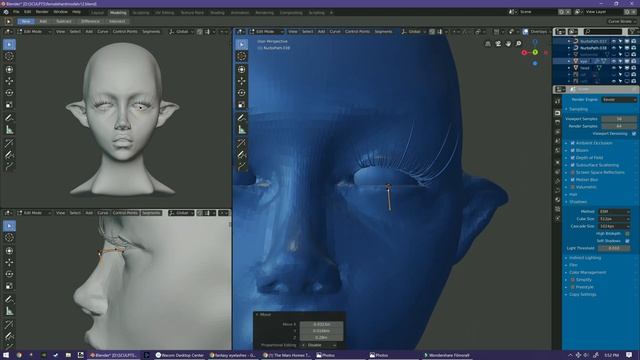Open the editor type menu of main viewport
This screenshot has width=640, height=360.
coord(241,31)
